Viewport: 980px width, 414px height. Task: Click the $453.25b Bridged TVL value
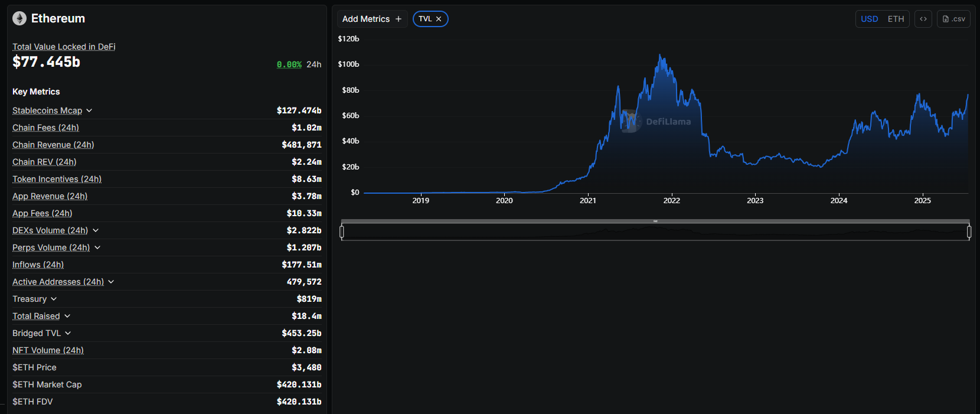(x=302, y=333)
